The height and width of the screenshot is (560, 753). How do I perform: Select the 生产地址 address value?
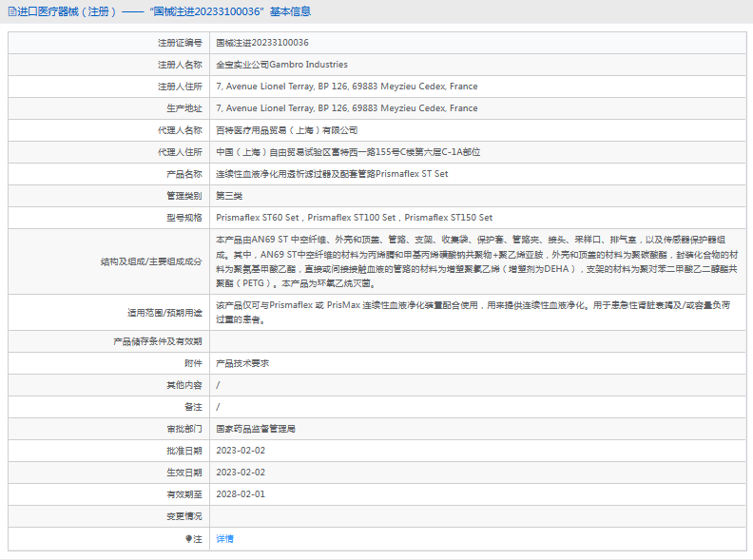point(347,108)
